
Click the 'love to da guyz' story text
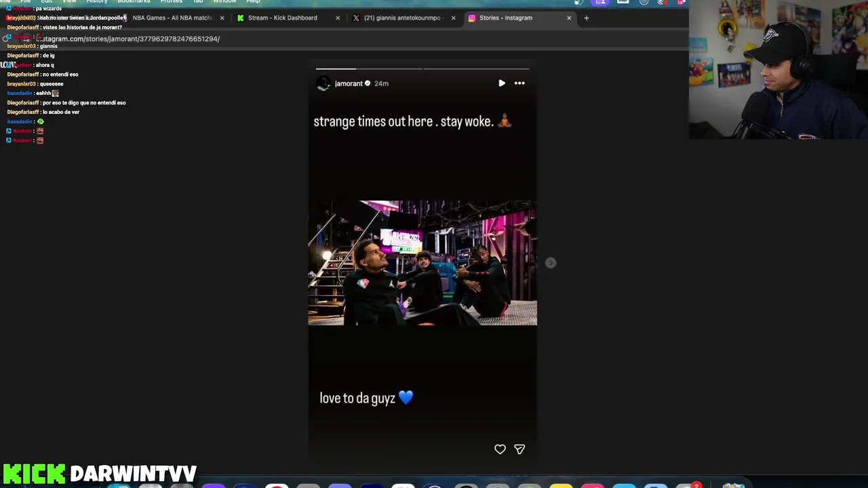(366, 398)
